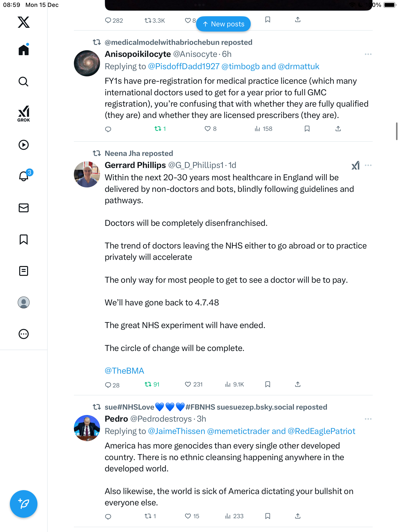
Task: Open Grok from the sidebar
Action: (24, 114)
